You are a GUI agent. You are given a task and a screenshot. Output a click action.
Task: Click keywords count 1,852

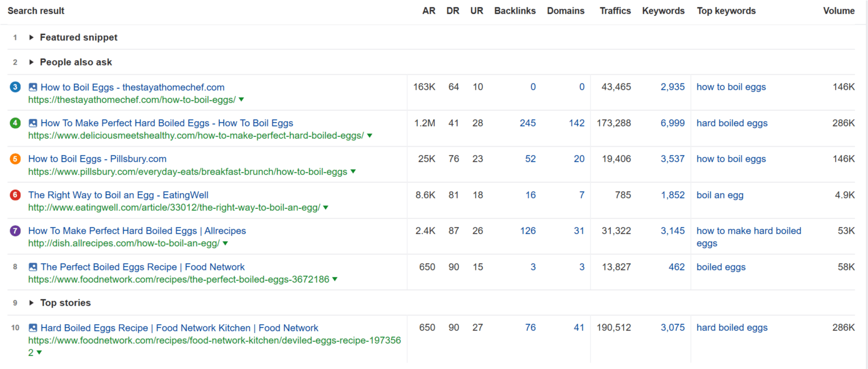(x=672, y=195)
